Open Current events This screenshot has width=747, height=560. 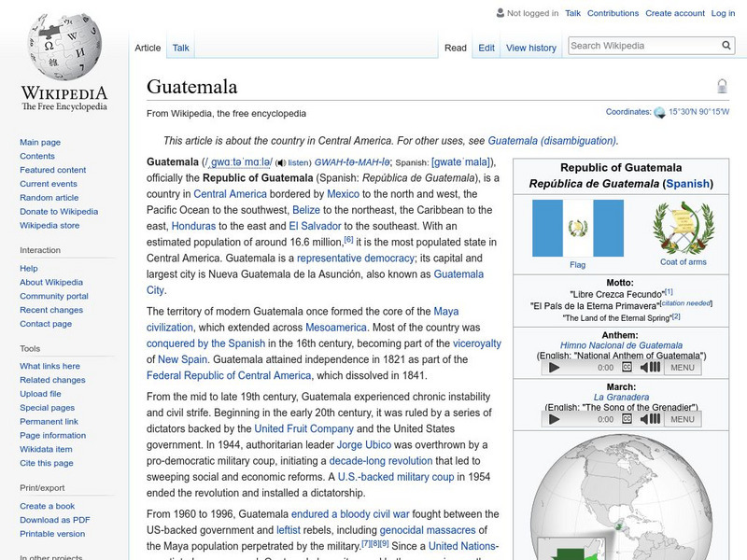[49, 184]
